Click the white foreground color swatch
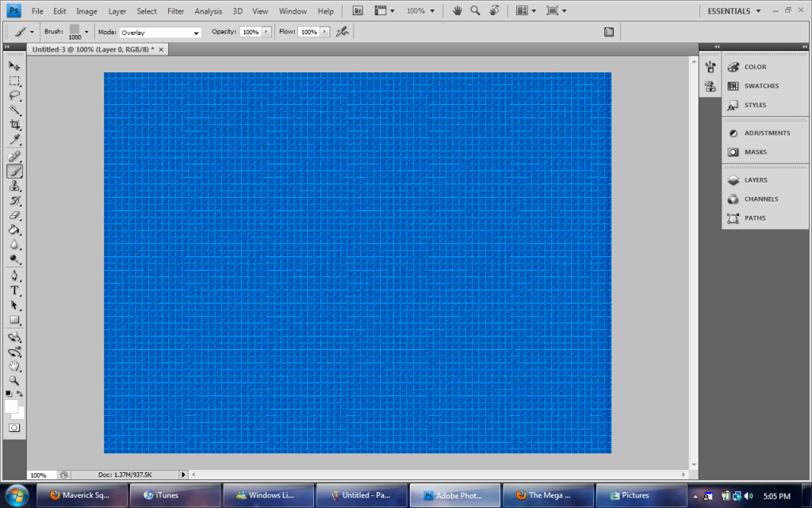 coord(11,406)
